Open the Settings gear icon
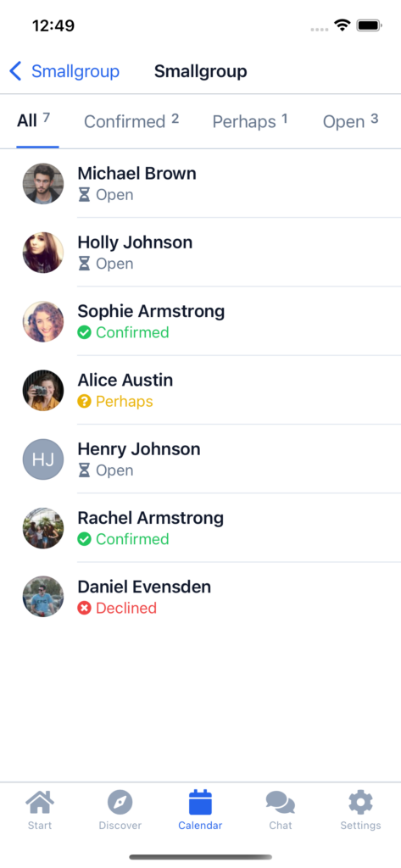This screenshot has height=868, width=401. pyautogui.click(x=360, y=802)
